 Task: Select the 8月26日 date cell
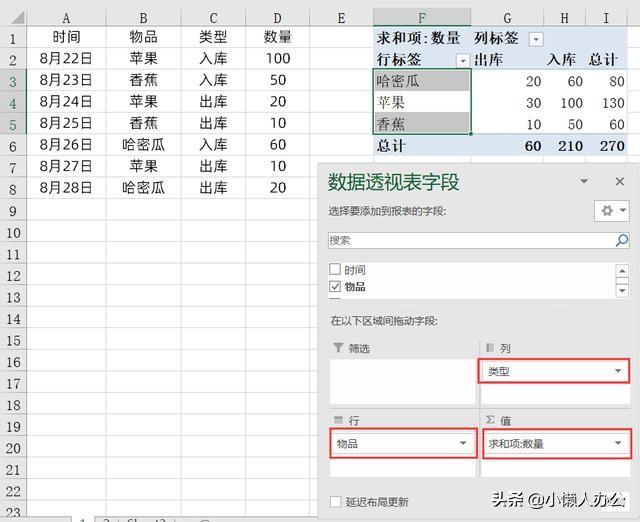click(x=66, y=145)
